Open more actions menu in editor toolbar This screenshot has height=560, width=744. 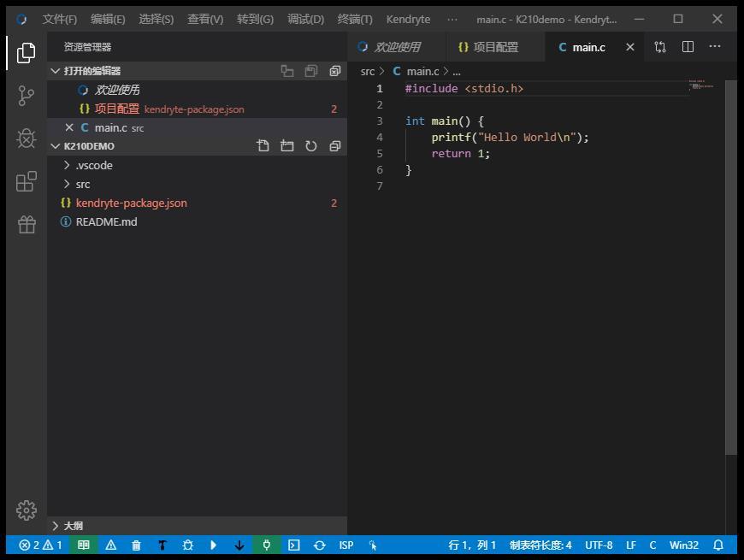point(715,46)
